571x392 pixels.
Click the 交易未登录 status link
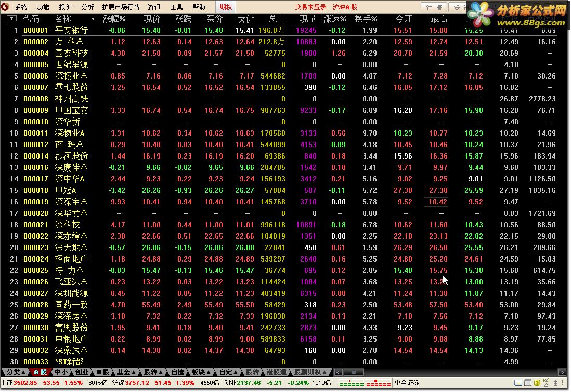pyautogui.click(x=310, y=7)
